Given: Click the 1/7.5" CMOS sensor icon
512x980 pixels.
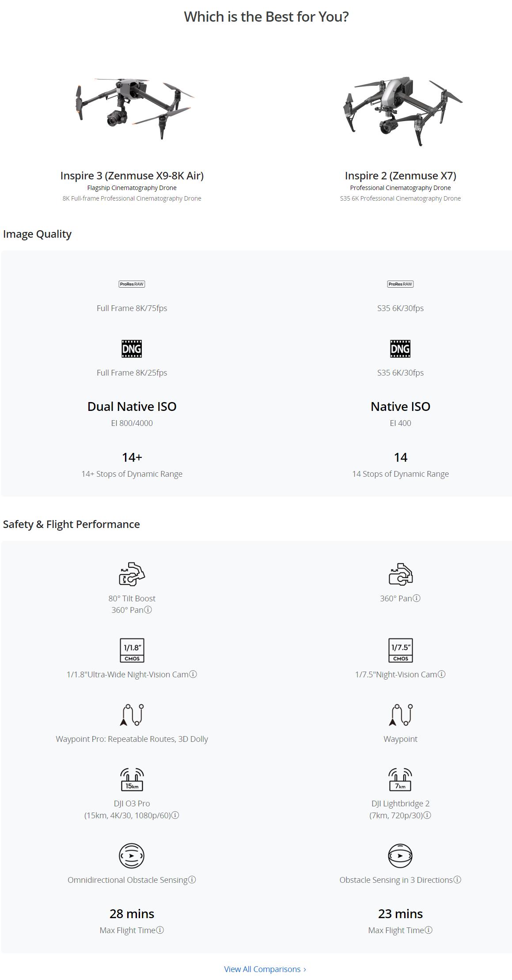Looking at the screenshot, I should coord(400,650).
